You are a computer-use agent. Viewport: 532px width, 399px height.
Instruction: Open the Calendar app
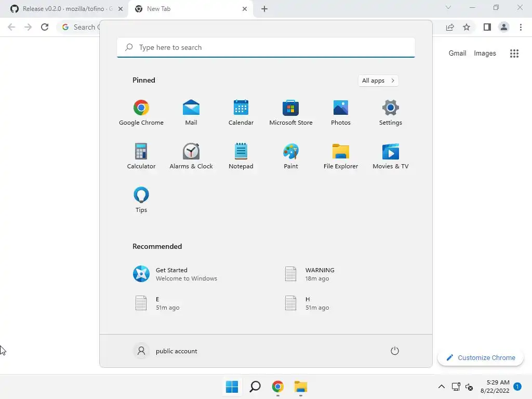[241, 113]
